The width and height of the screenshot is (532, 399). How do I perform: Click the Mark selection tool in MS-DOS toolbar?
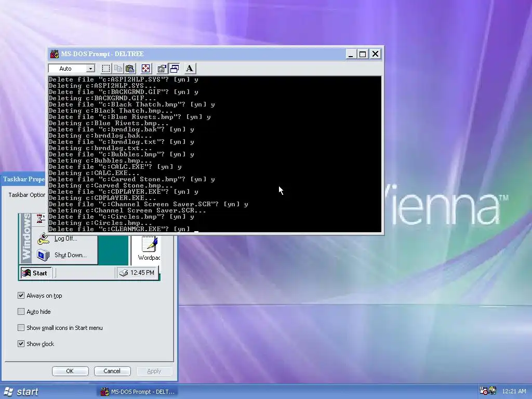(x=106, y=69)
